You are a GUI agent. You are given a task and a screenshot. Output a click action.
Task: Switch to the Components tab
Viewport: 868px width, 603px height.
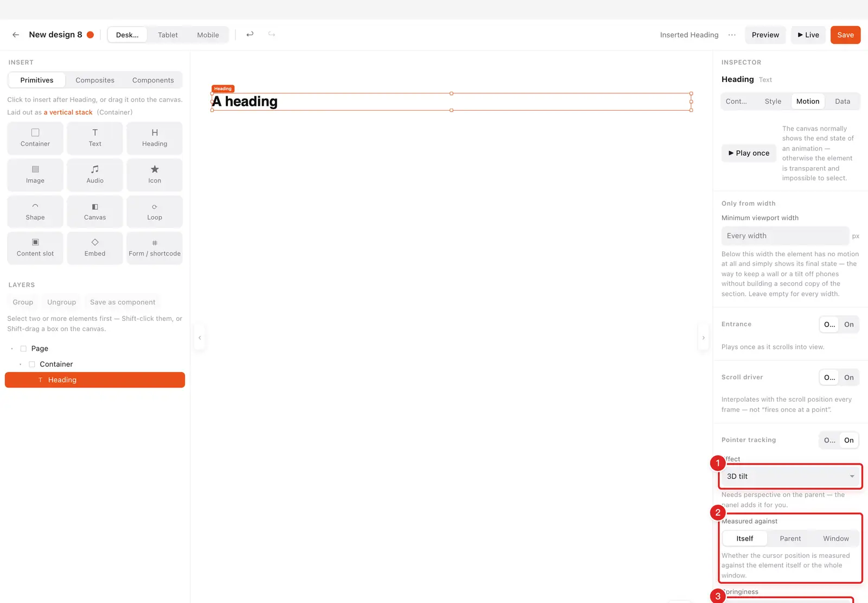coord(153,80)
